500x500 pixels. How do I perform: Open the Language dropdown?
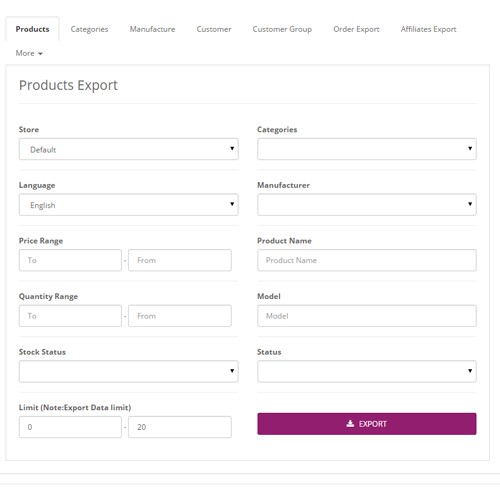(129, 205)
